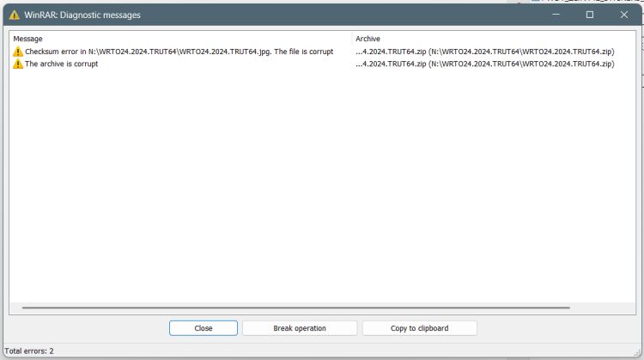Maximize the WinRAR Diagnostic messages window
The height and width of the screenshot is (360, 644).
(590, 15)
